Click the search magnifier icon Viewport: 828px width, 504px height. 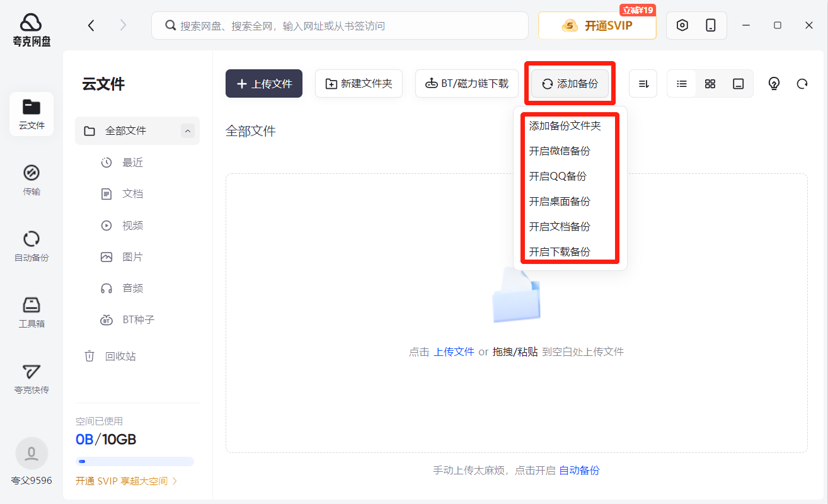click(170, 26)
